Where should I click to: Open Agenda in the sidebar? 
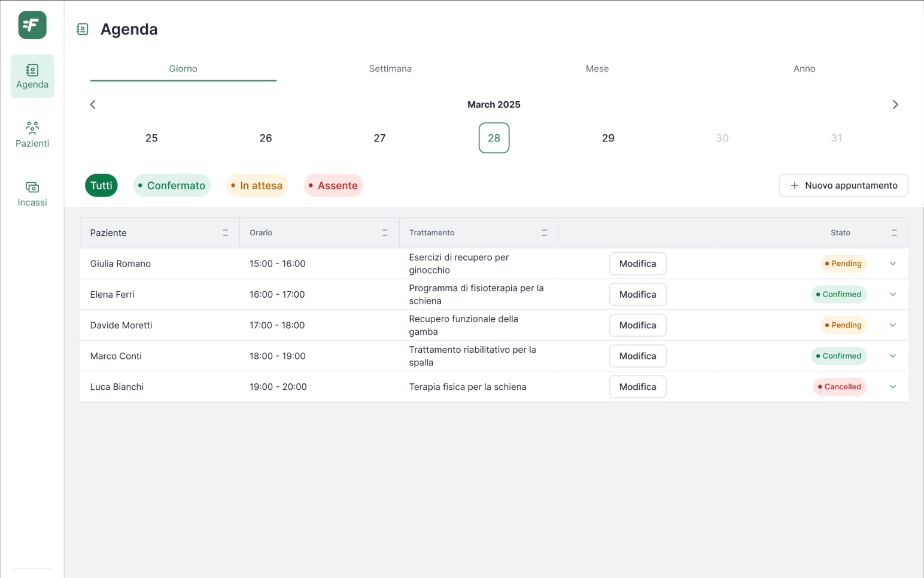pyautogui.click(x=32, y=77)
